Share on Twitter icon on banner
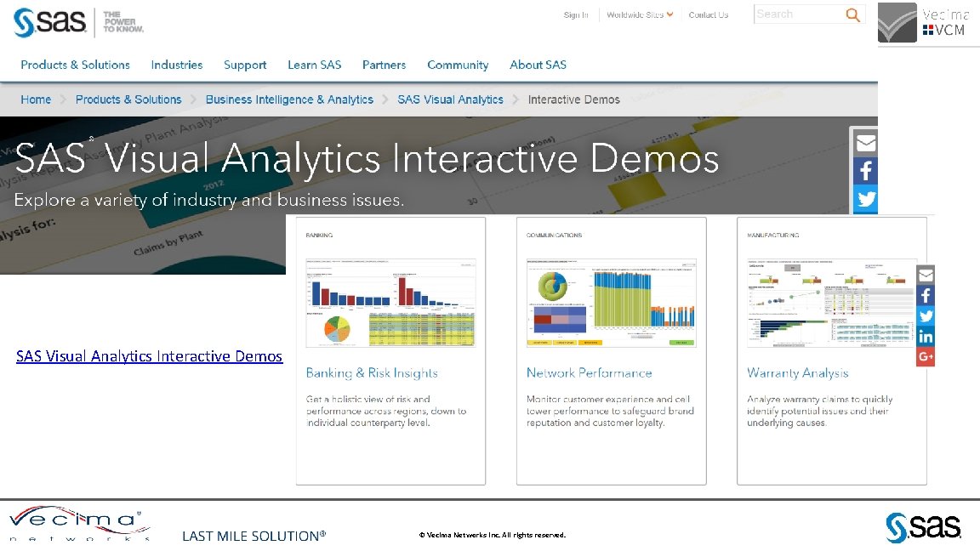Screen dimensions: 980x551 click(865, 199)
